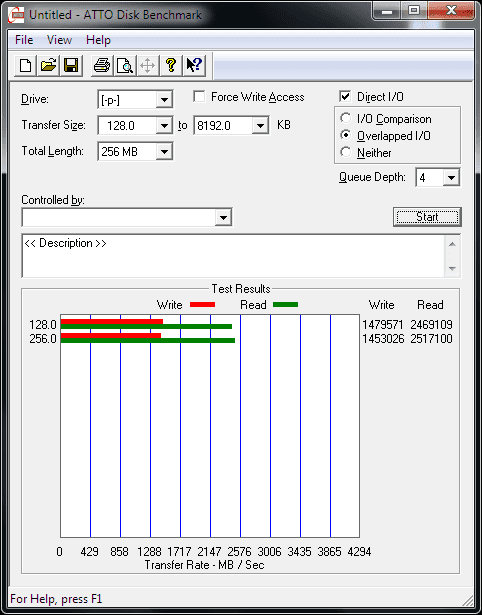Expand the Controlled by dropdown
The height and width of the screenshot is (615, 482).
[223, 217]
